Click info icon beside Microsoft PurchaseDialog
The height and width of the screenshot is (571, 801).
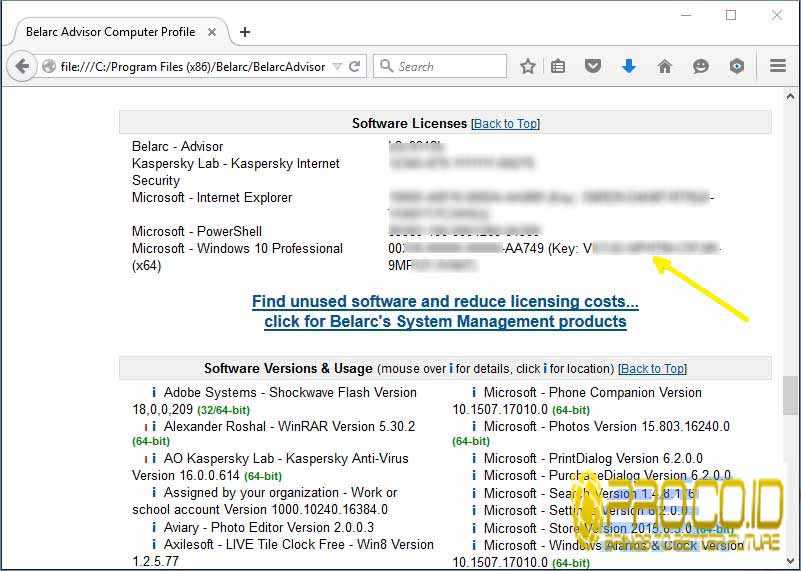[x=474, y=475]
